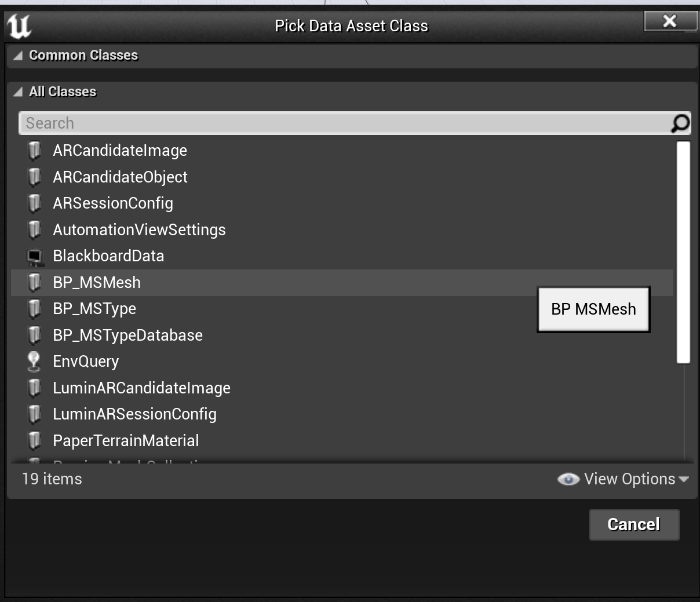Click the AutomationViewSettings class icon
The width and height of the screenshot is (700, 602).
[x=34, y=229]
